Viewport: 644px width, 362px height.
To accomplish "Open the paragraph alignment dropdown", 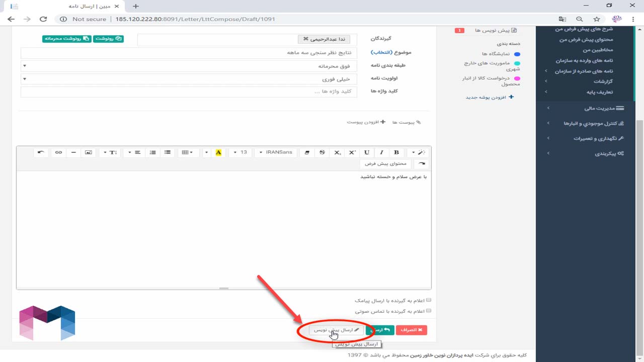I will click(x=134, y=152).
